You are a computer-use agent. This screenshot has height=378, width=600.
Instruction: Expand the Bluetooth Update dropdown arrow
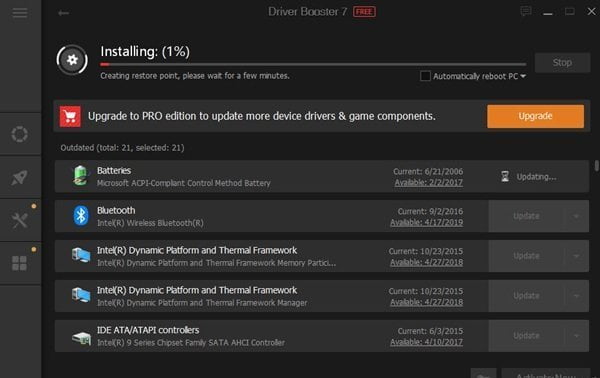point(576,216)
